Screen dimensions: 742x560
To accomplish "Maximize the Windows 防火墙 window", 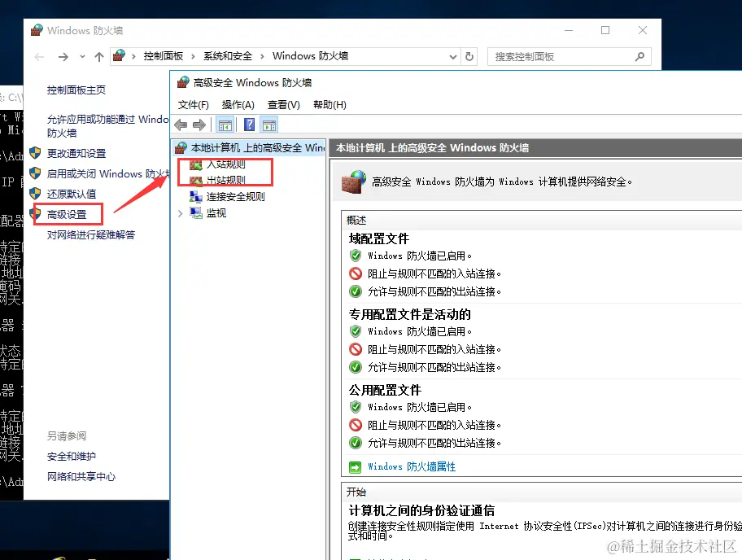I will coord(605,30).
